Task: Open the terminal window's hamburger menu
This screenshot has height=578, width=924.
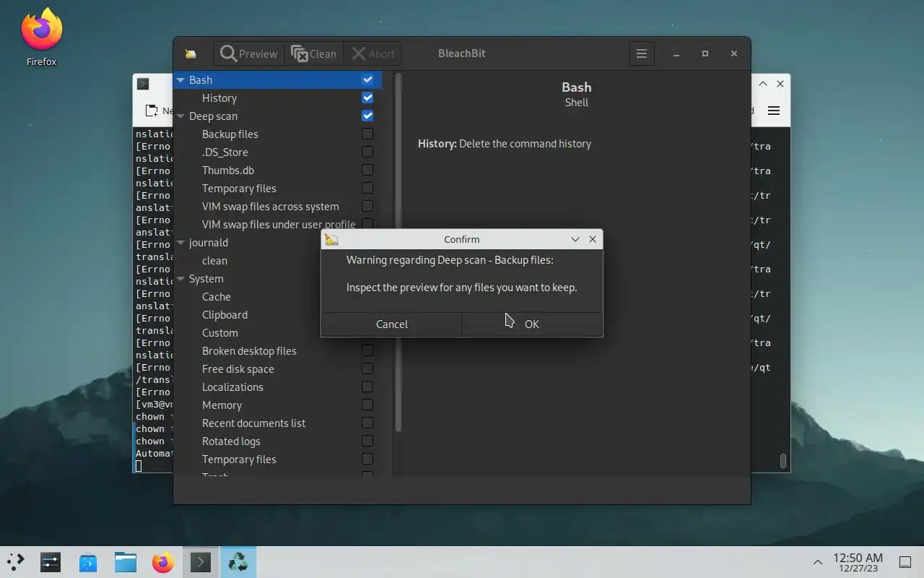Action: click(774, 111)
